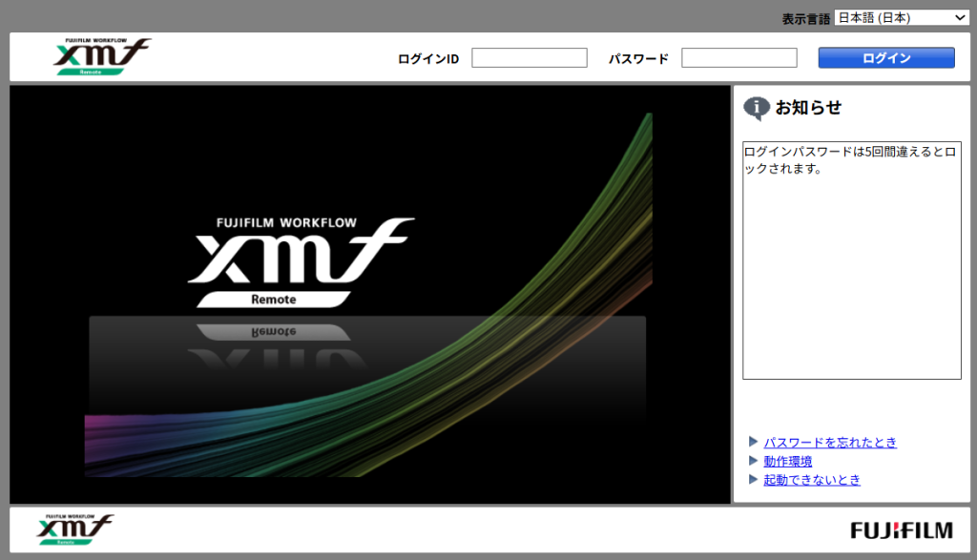Click the FUJIFILM logo in footer

click(x=902, y=530)
